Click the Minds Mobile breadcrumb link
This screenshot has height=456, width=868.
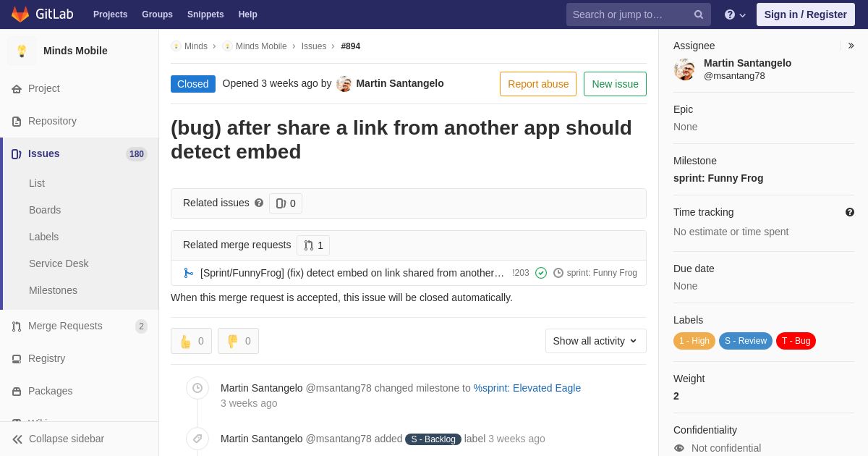(x=261, y=46)
